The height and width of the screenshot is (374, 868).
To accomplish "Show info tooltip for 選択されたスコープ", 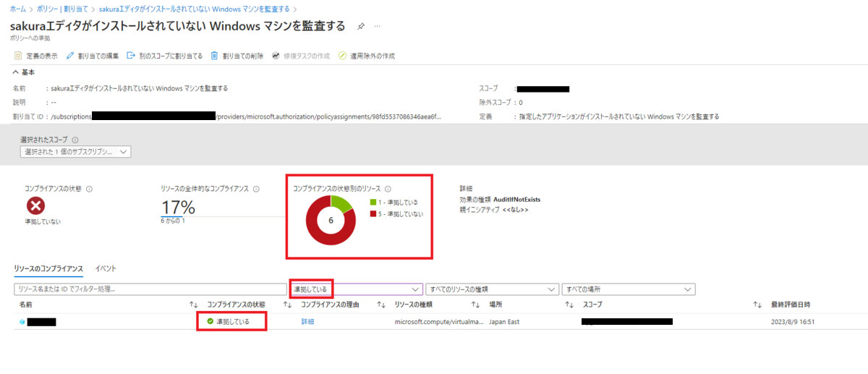I will 75,141.
